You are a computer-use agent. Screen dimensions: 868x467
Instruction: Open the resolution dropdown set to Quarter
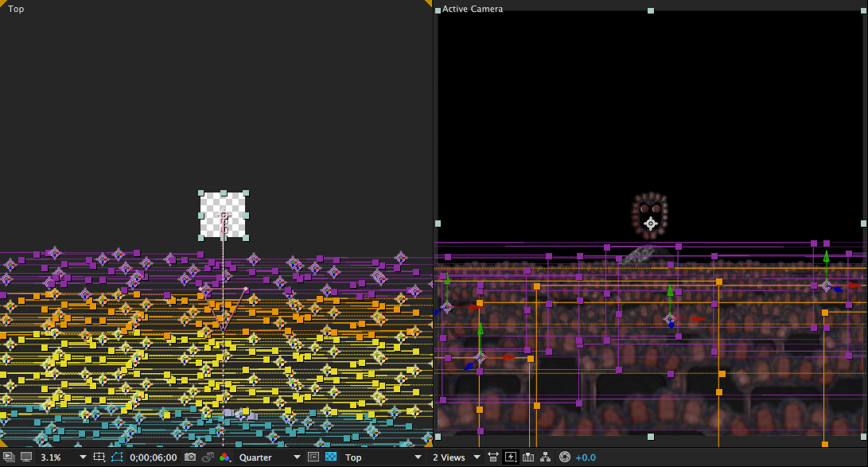coord(270,457)
